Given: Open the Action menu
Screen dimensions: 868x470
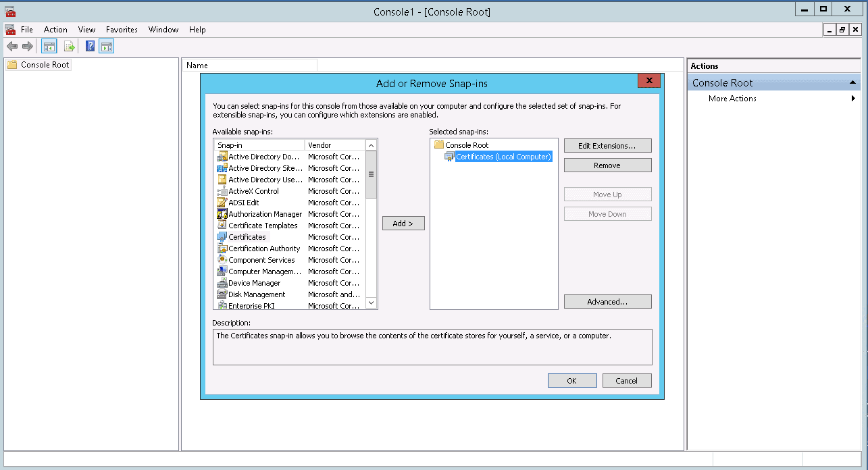Looking at the screenshot, I should click(x=55, y=30).
